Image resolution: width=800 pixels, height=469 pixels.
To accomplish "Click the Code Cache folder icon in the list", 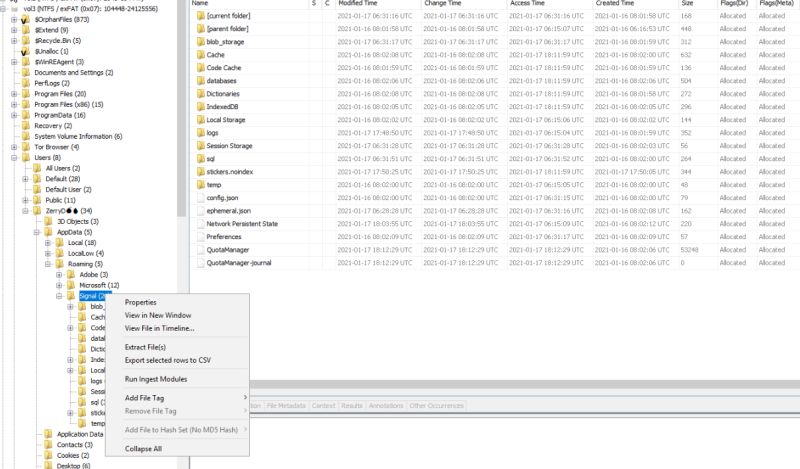I will (x=201, y=67).
